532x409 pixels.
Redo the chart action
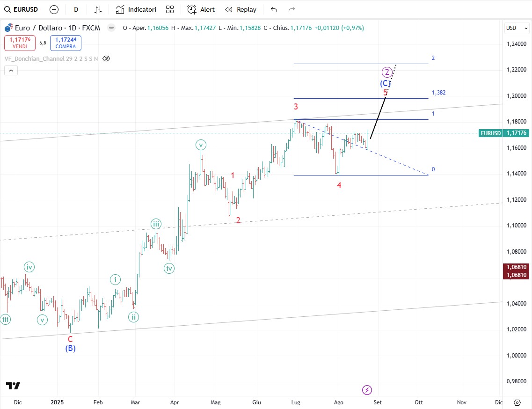pos(292,9)
